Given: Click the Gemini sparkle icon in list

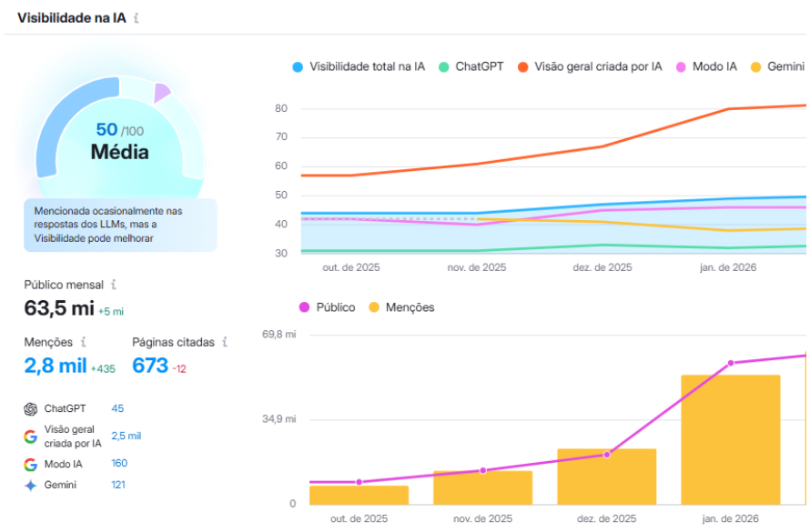Looking at the screenshot, I should pyautogui.click(x=31, y=486).
